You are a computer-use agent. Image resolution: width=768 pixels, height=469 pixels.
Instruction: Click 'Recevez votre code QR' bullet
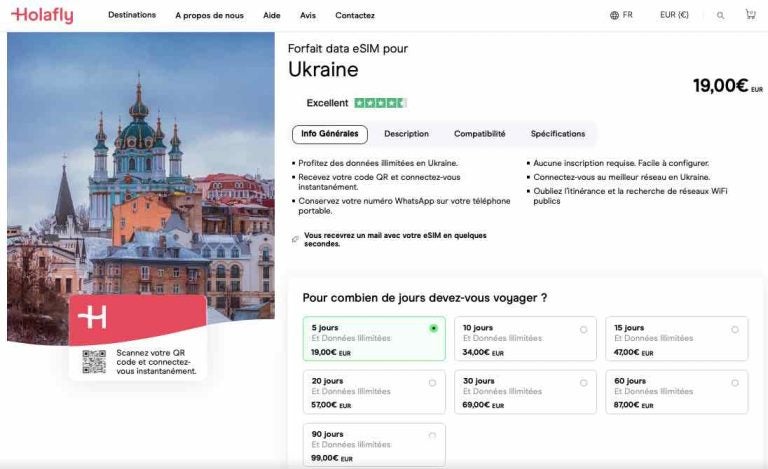click(x=379, y=182)
